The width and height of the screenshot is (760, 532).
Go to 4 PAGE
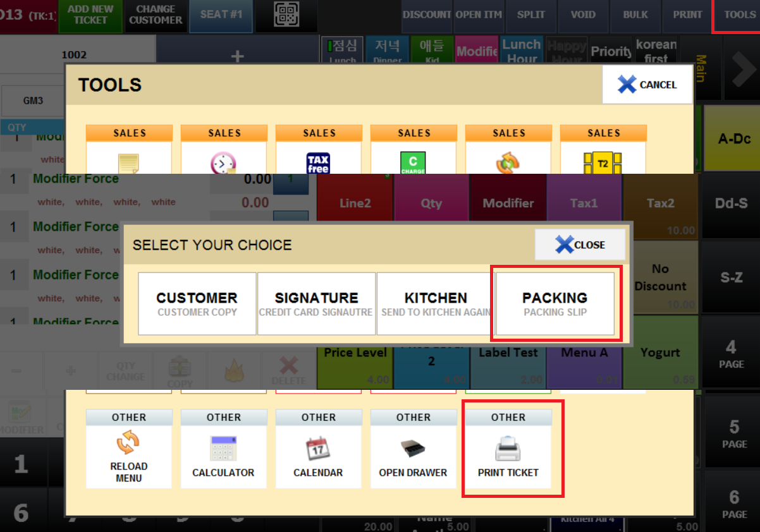pos(732,353)
